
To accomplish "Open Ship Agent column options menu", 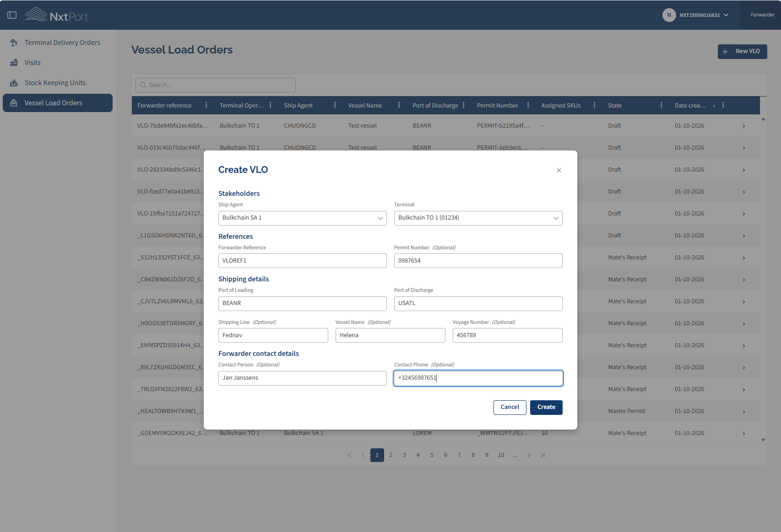I will coord(335,105).
